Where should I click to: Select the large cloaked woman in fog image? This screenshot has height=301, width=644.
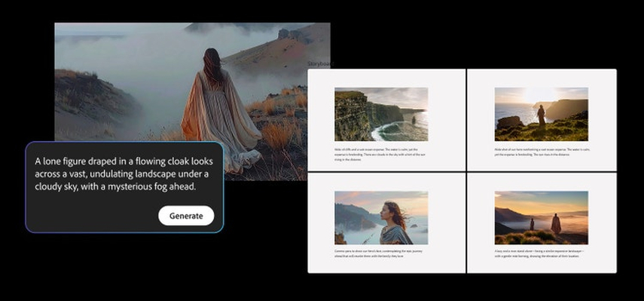point(192,101)
